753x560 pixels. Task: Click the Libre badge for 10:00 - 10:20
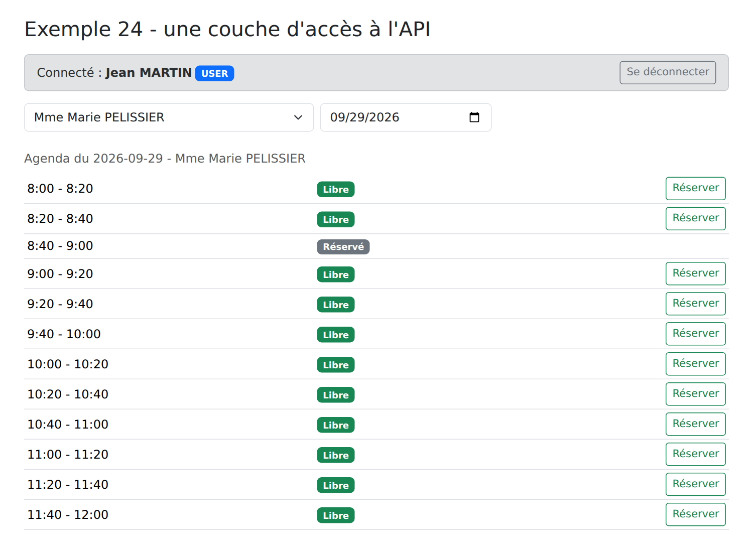tap(336, 365)
